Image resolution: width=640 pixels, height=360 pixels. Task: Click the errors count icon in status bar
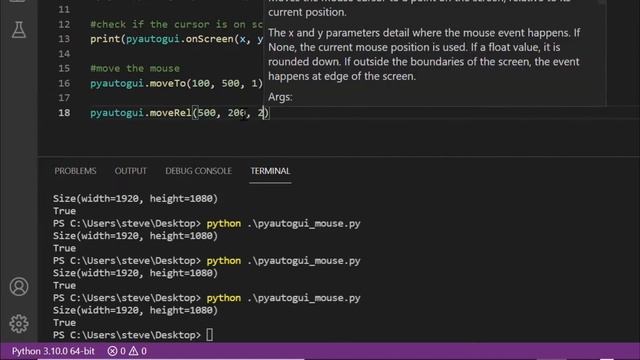click(x=112, y=351)
